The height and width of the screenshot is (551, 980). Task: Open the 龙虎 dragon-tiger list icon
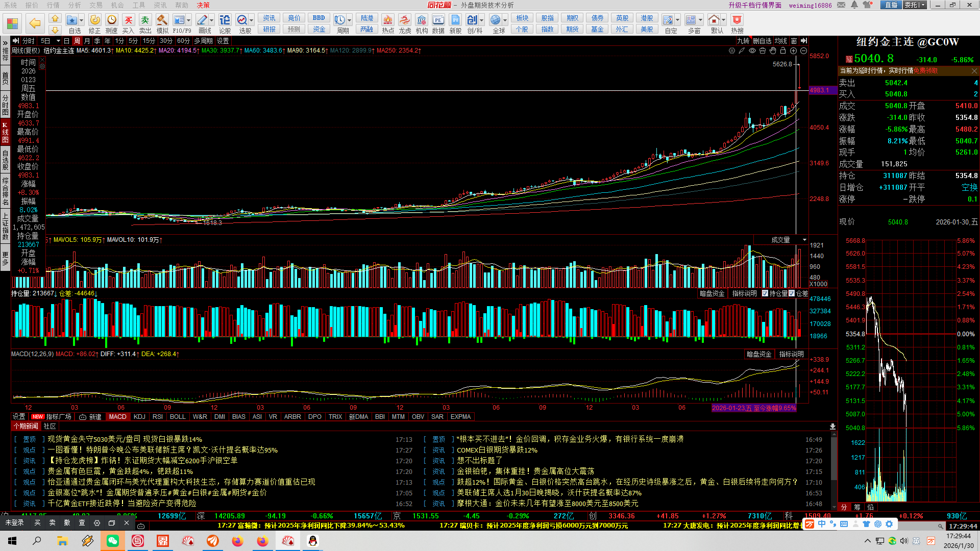[405, 20]
